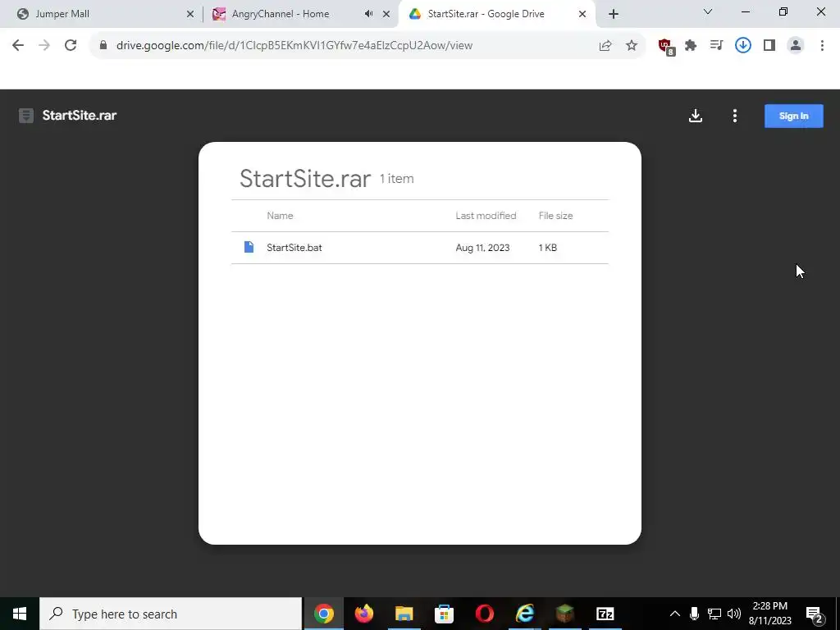
Task: Open 7-Zip from the taskbar
Action: [605, 614]
